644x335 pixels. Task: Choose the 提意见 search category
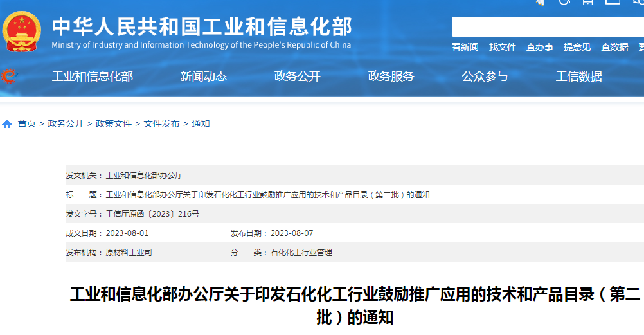[x=577, y=47]
